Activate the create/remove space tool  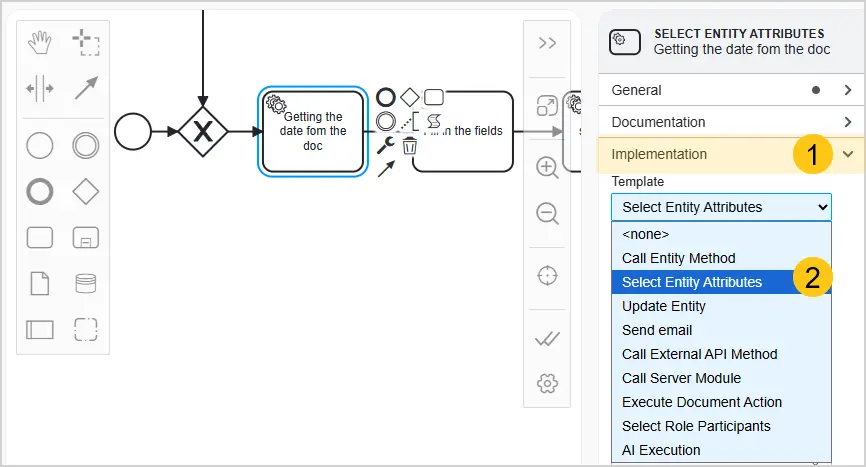pos(40,88)
